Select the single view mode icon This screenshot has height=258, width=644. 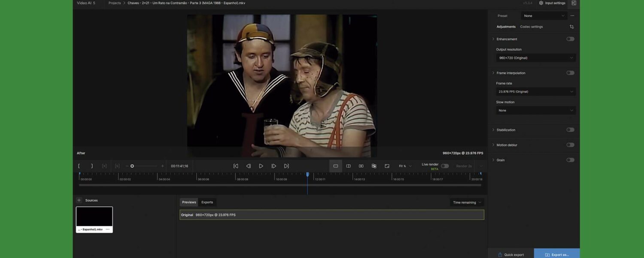pos(336,166)
